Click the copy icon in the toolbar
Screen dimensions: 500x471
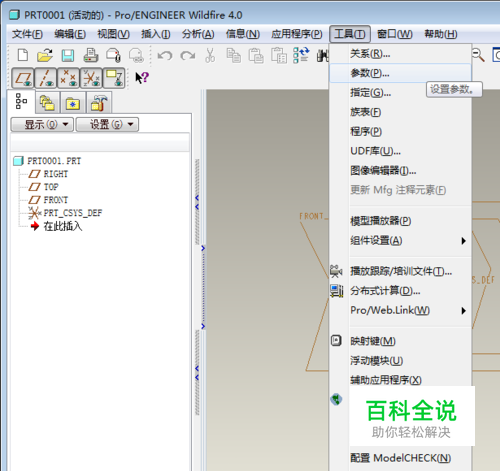(x=233, y=55)
